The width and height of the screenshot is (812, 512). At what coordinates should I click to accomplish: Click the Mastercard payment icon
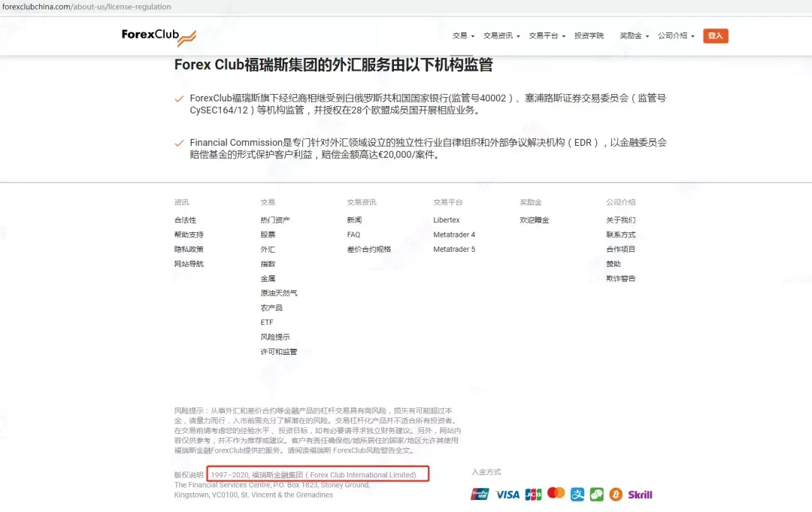click(556, 493)
